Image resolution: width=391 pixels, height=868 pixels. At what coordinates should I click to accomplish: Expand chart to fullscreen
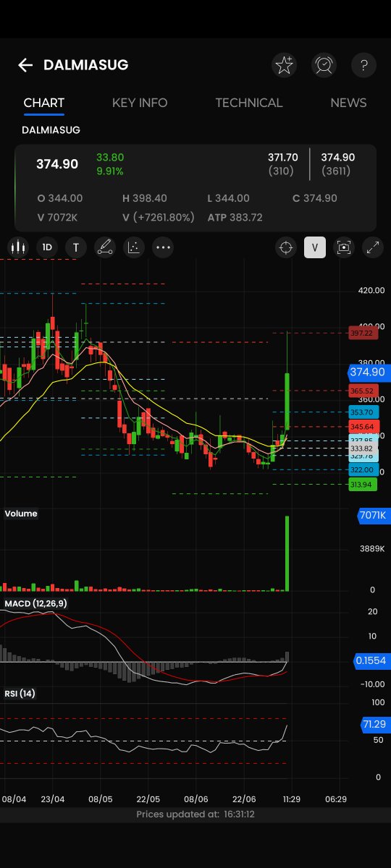point(373,247)
